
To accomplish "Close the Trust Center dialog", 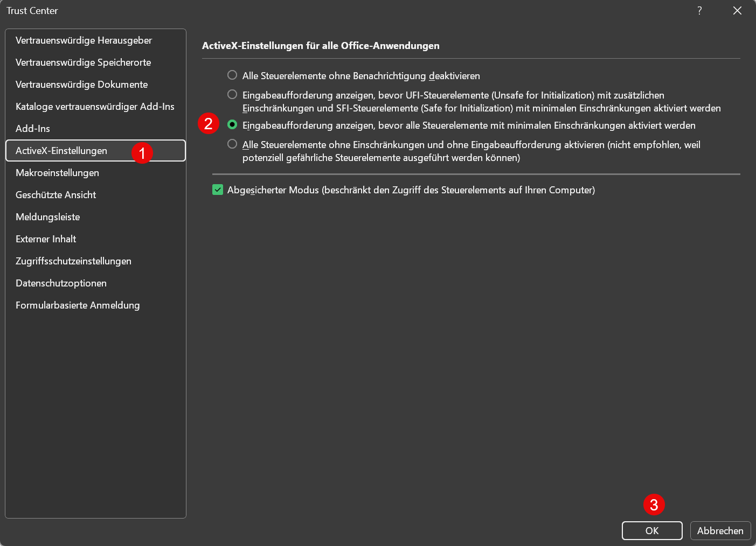I will (737, 11).
